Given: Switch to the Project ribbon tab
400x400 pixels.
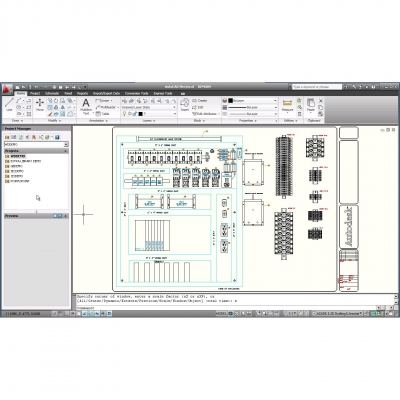Looking at the screenshot, I should (35, 93).
